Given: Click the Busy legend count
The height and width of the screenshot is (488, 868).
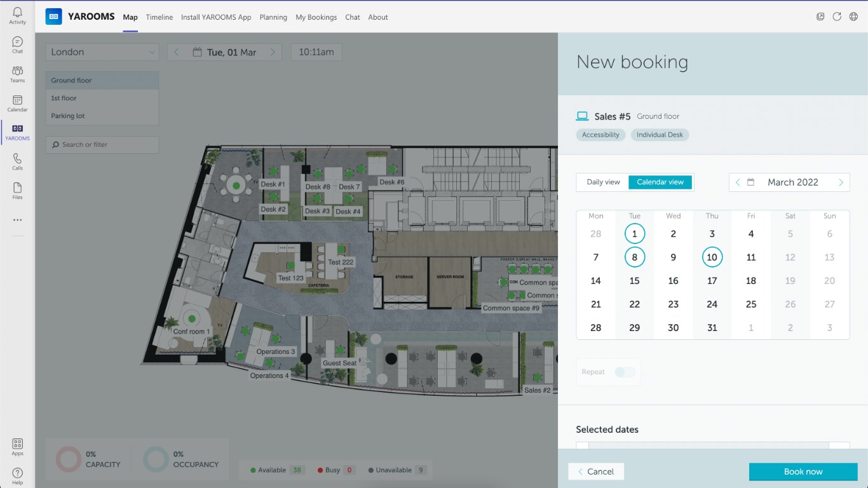Looking at the screenshot, I should click(x=349, y=470).
